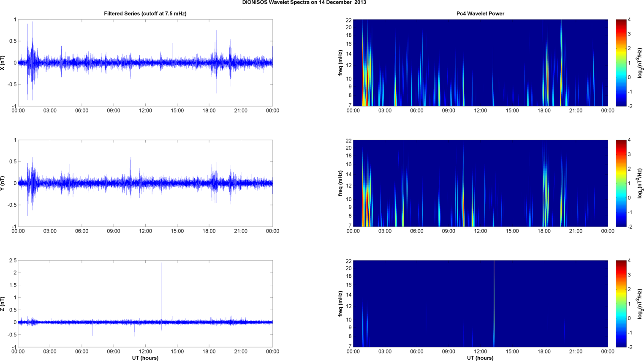Click UT (hours) label under bottom wavelet plot
The width and height of the screenshot is (644, 361).
pyautogui.click(x=480, y=358)
